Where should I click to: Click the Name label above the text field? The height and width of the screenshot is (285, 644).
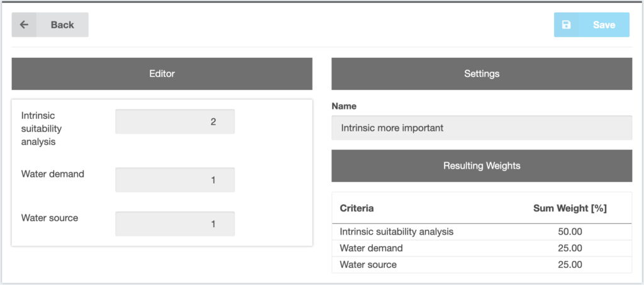point(344,106)
